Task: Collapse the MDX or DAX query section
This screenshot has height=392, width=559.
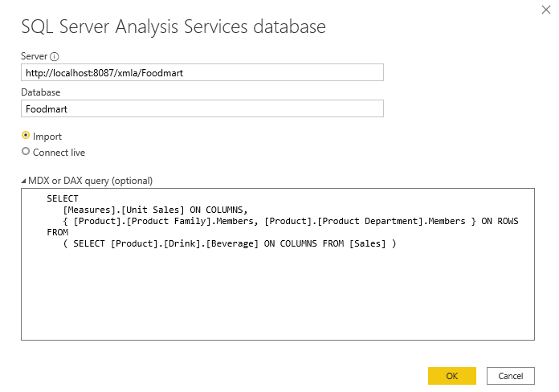Action: pos(23,181)
